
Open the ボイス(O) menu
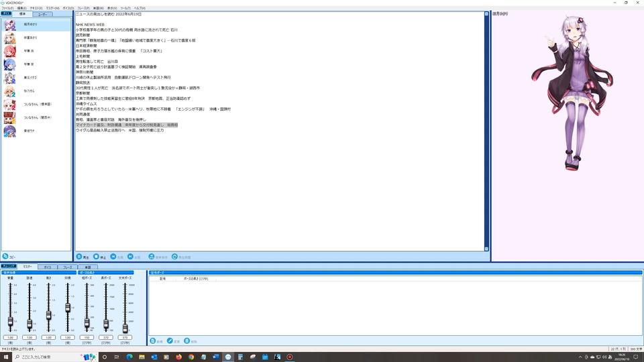click(68, 8)
